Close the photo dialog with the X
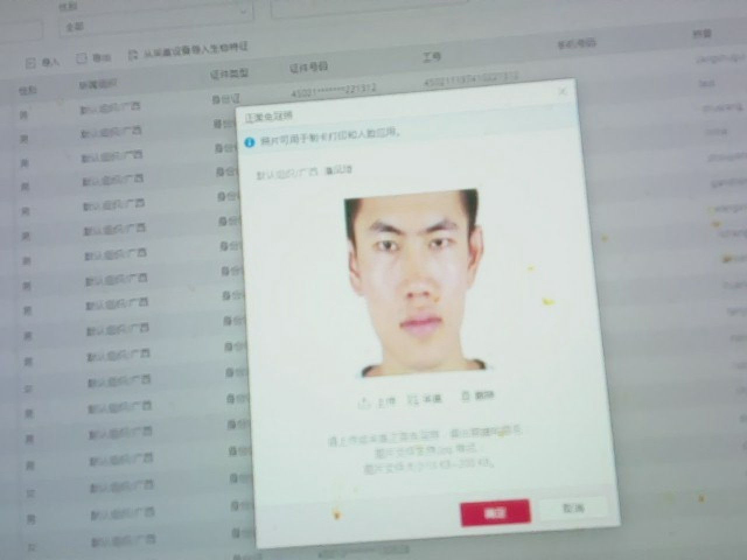Image resolution: width=747 pixels, height=560 pixels. pos(563,92)
